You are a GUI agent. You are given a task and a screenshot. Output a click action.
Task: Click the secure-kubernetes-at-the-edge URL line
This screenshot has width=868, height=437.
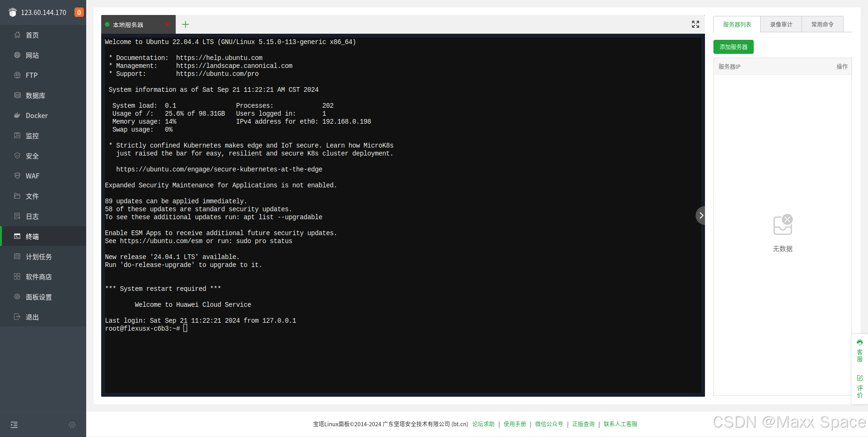click(x=219, y=170)
